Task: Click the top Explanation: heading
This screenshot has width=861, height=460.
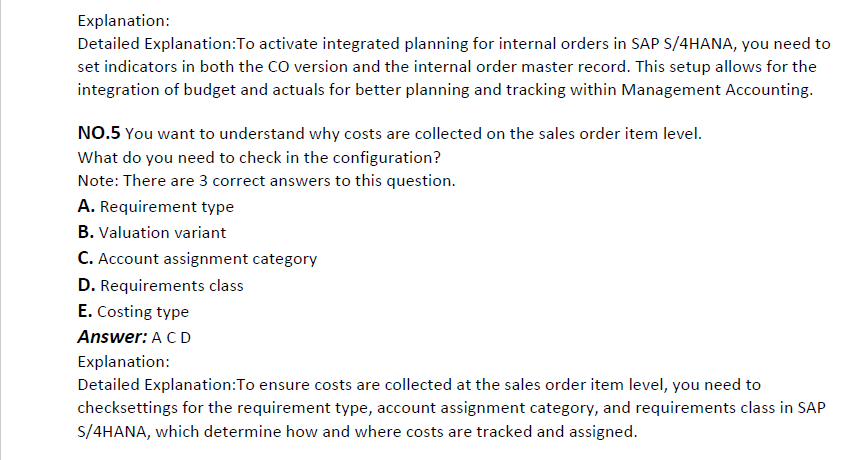Action: point(124,21)
